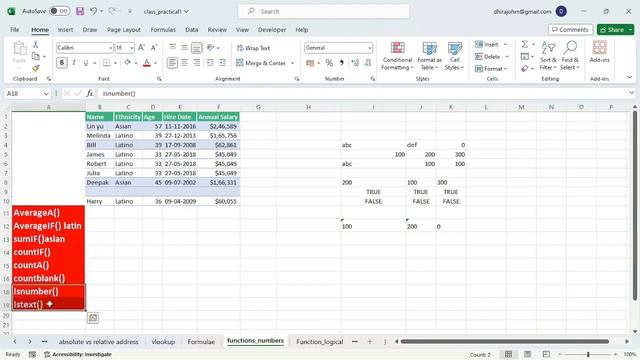Click add new sheet plus button

point(369,342)
